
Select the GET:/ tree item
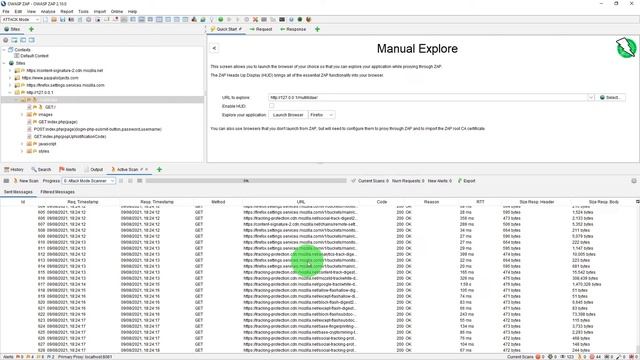[41, 107]
